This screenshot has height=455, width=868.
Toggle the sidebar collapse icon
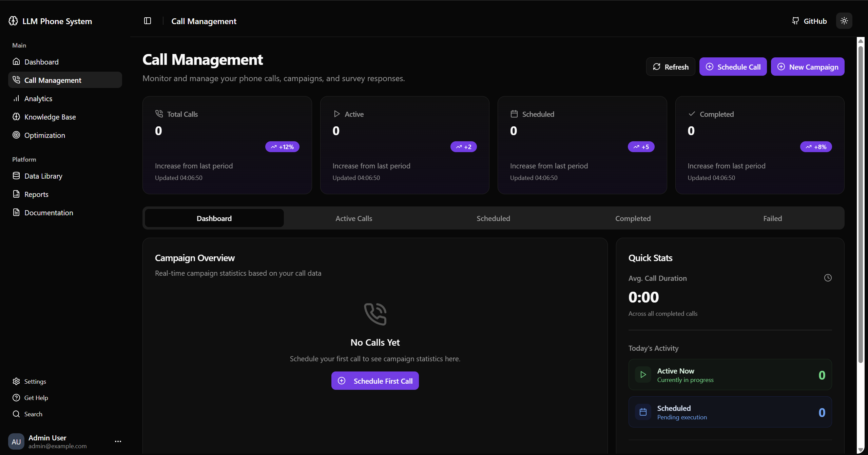[x=147, y=21]
